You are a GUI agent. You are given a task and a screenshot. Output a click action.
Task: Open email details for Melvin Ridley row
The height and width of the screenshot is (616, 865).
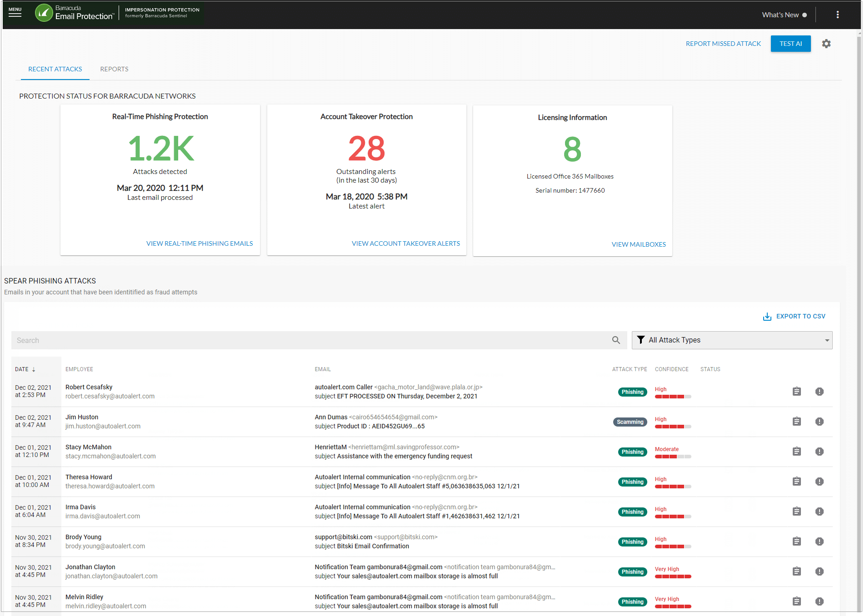click(x=796, y=601)
